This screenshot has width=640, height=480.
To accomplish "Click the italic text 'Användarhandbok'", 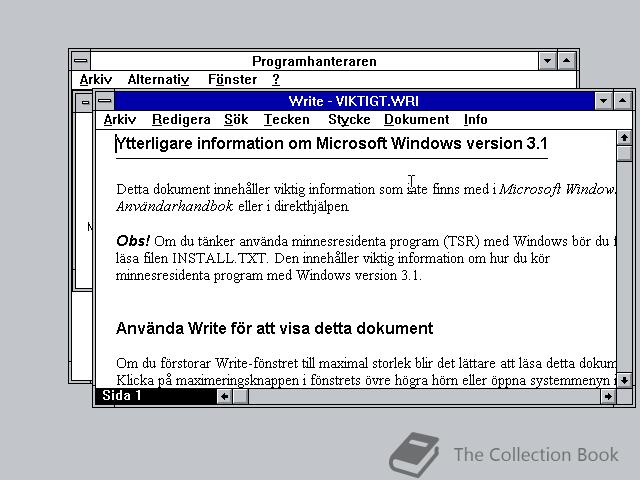I will (x=175, y=207).
